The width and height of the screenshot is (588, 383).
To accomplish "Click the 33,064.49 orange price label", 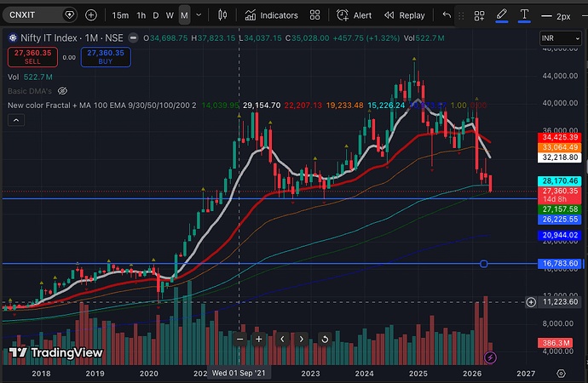I will 560,147.
